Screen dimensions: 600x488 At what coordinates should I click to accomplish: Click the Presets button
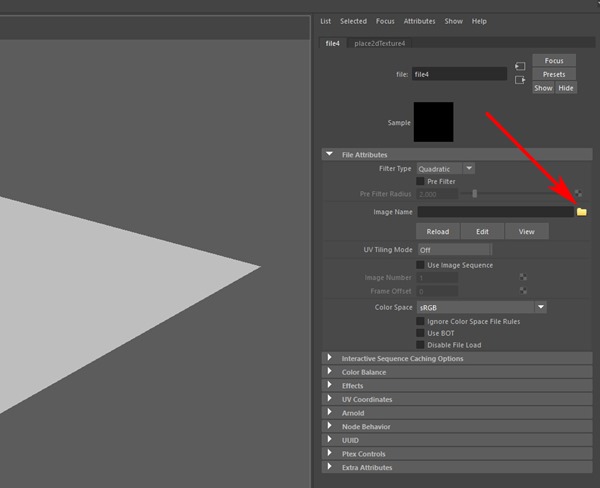tap(554, 74)
